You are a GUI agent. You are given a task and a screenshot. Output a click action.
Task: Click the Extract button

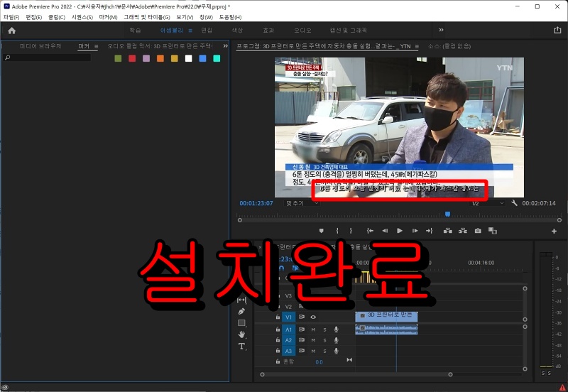tap(463, 231)
